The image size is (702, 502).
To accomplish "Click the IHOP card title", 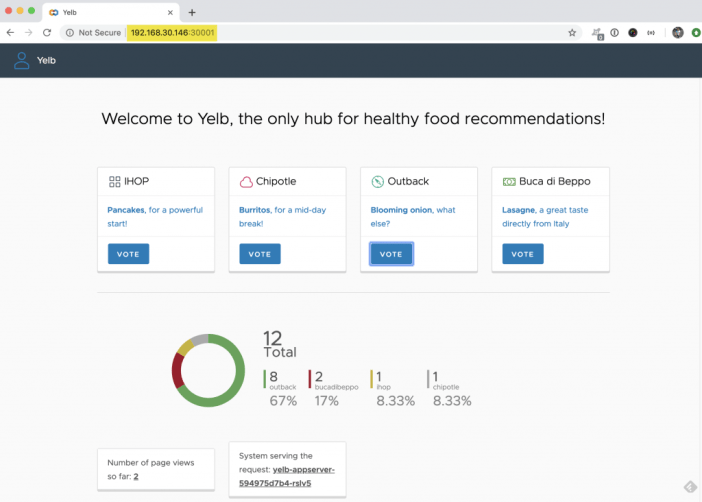I will tap(137, 181).
